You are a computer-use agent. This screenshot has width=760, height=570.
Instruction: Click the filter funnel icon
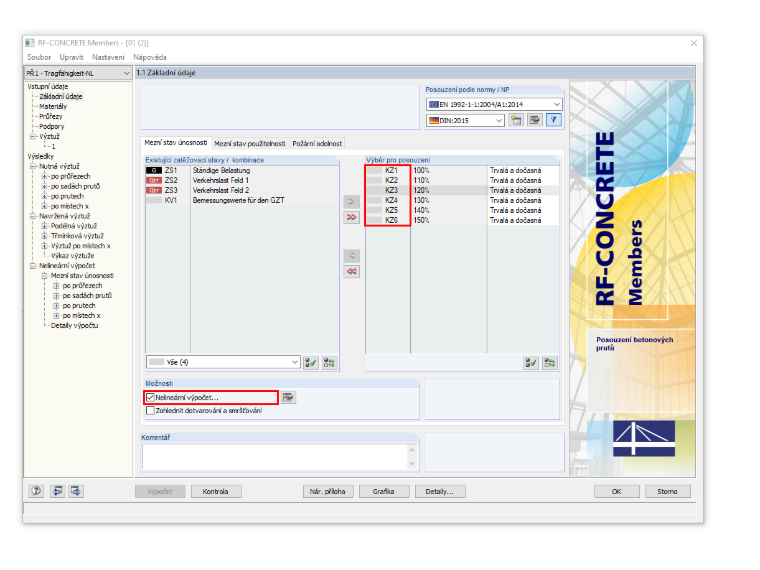[554, 120]
